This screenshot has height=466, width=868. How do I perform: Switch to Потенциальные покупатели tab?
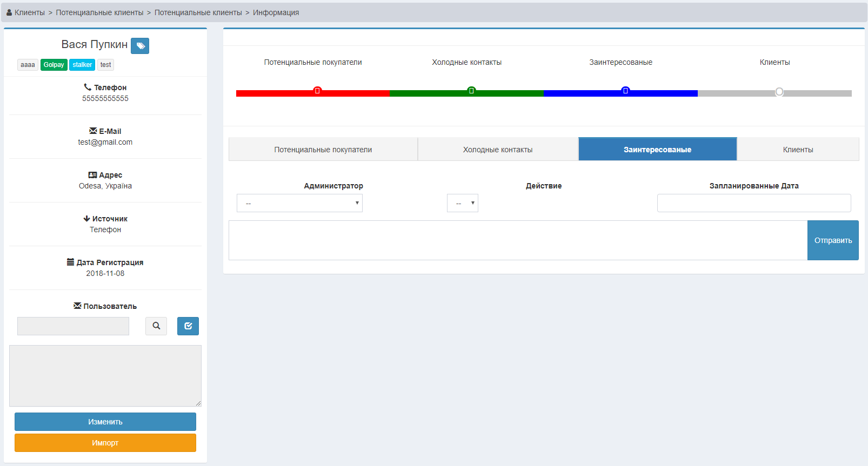pos(323,150)
